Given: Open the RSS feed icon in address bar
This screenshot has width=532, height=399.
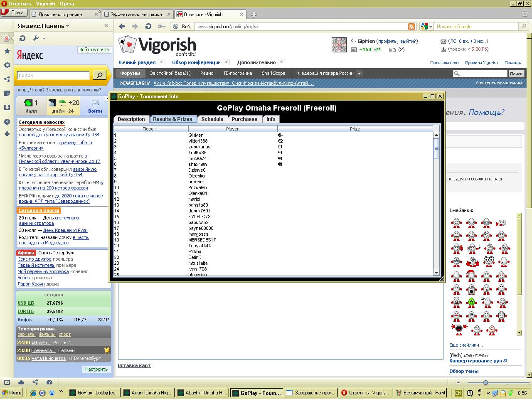Looking at the screenshot, I should click(411, 26).
